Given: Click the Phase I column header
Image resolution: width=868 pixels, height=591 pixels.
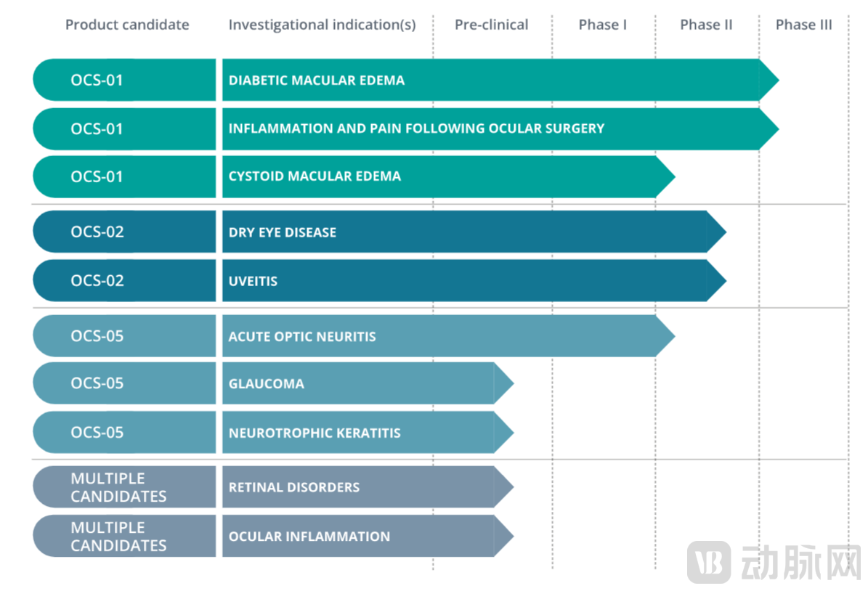Looking at the screenshot, I should [603, 25].
